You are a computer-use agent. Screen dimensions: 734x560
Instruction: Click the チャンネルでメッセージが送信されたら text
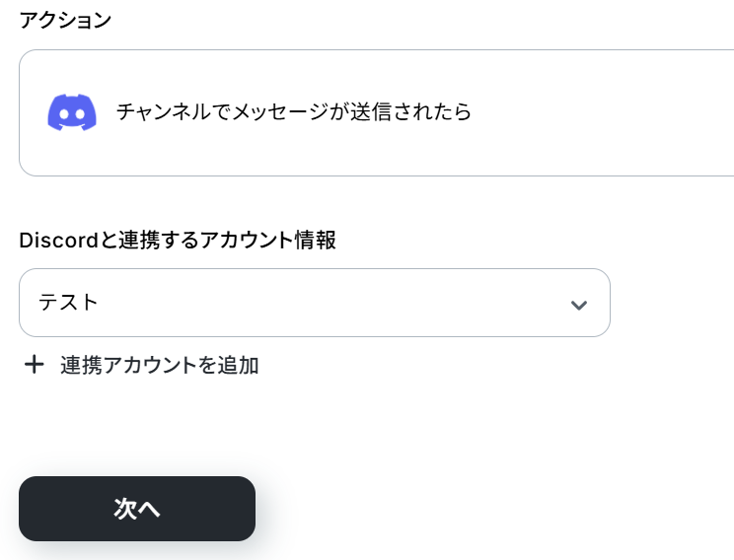(294, 112)
